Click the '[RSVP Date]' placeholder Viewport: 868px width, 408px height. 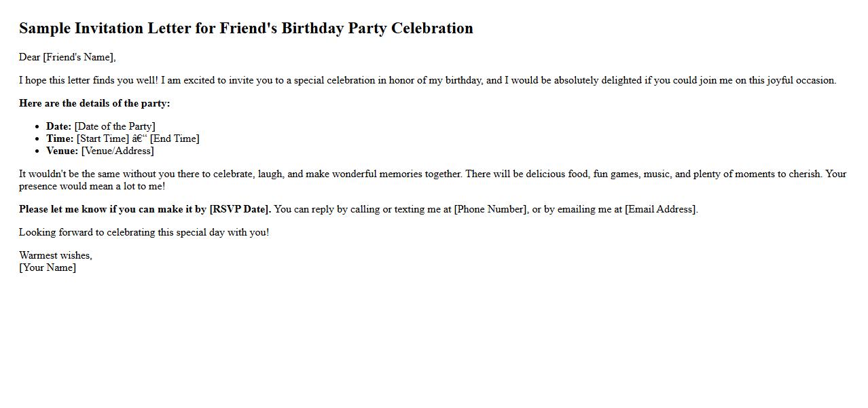click(x=239, y=209)
